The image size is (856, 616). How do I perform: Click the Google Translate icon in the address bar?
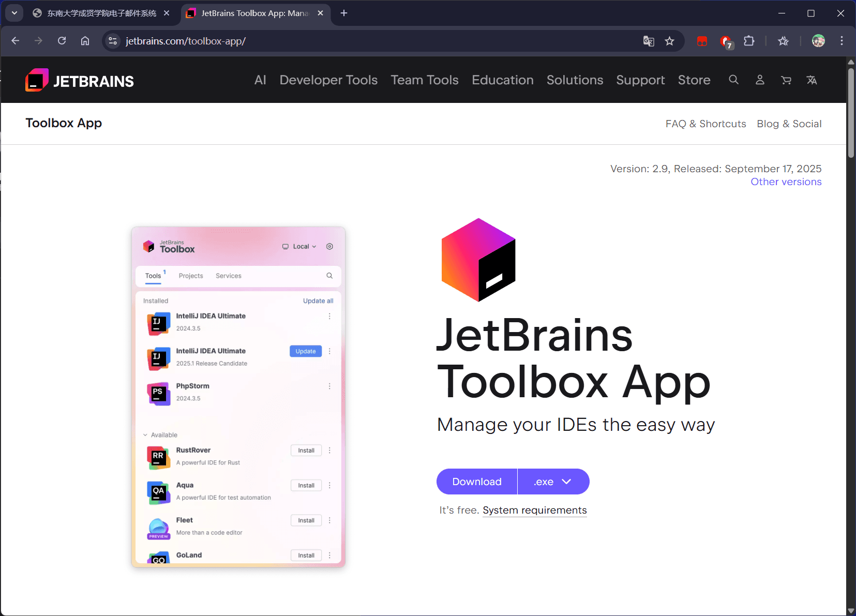(x=649, y=41)
